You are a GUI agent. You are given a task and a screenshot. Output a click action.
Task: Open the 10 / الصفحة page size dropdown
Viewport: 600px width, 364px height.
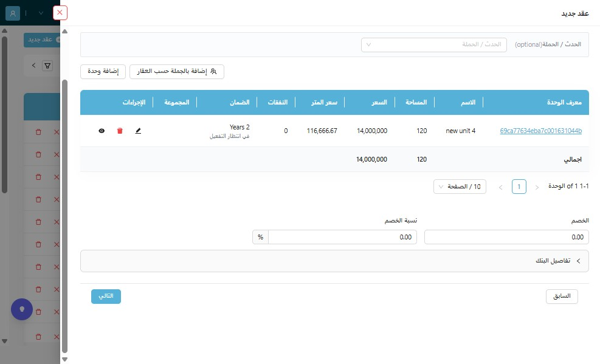click(x=460, y=187)
